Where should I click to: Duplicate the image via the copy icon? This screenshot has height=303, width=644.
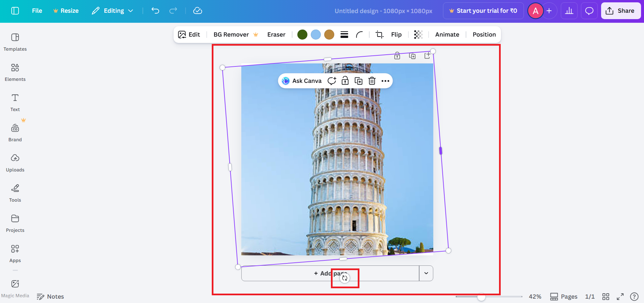point(358,81)
